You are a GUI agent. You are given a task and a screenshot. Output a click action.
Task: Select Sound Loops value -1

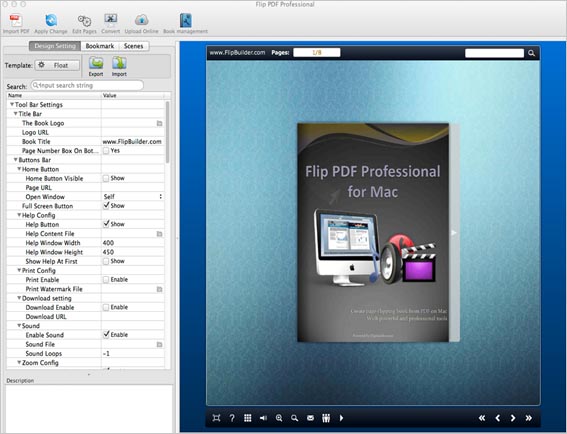click(106, 354)
